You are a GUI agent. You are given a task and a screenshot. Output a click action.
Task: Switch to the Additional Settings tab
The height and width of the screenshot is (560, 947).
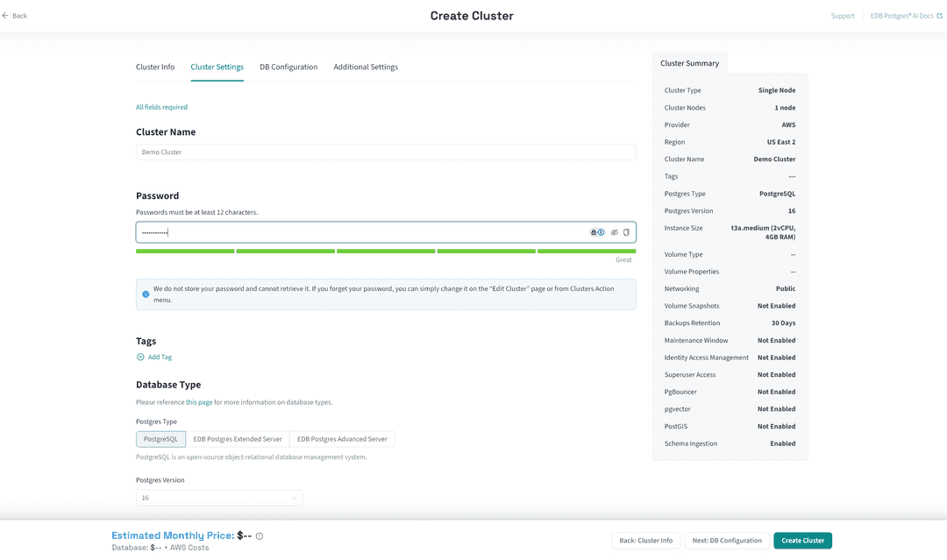(x=366, y=67)
